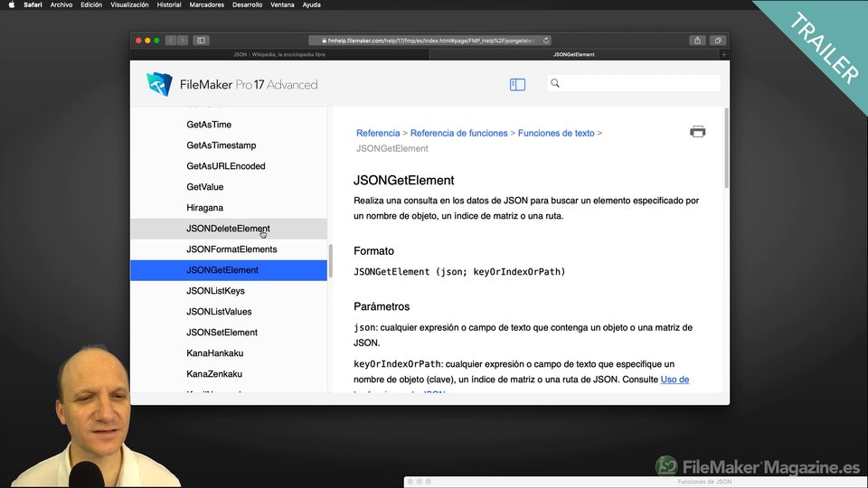Click the JSONGetElement page heading
Screen dimensions: 868x488
pyautogui.click(x=403, y=181)
